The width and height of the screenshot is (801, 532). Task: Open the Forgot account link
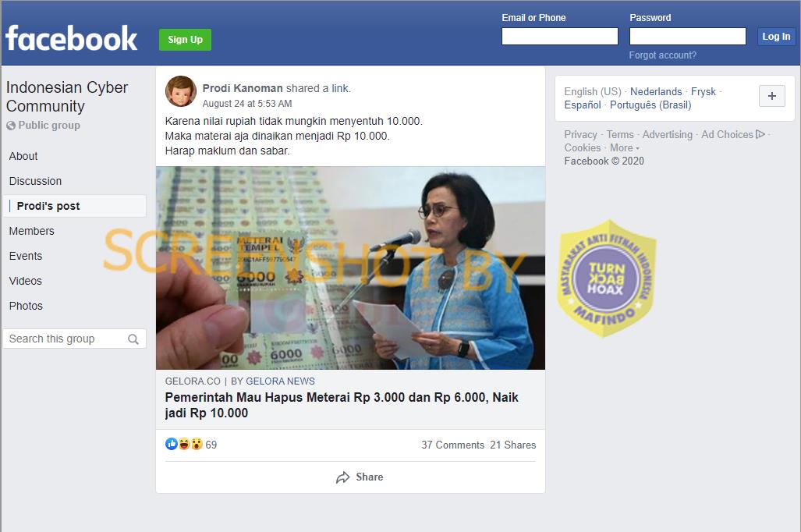point(663,55)
